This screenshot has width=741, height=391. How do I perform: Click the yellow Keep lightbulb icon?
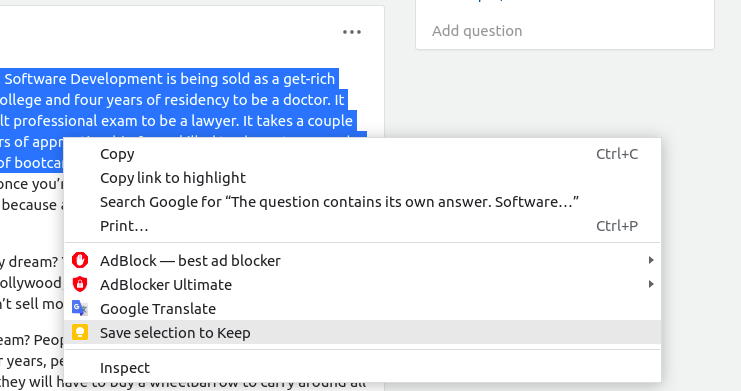[80, 332]
